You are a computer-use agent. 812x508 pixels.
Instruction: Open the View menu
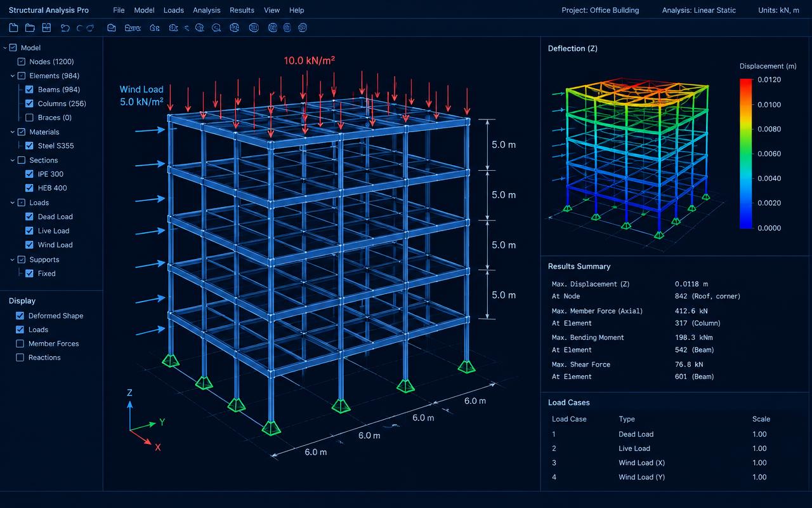tap(272, 10)
